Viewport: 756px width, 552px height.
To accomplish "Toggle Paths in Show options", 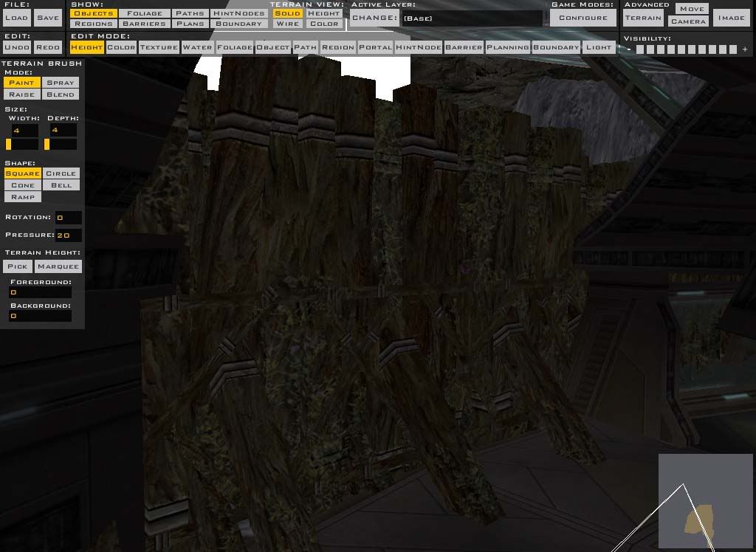I will pyautogui.click(x=190, y=13).
